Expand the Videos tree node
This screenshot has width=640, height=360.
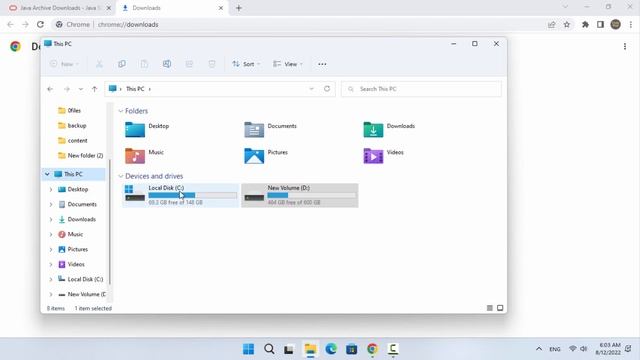coord(51,264)
